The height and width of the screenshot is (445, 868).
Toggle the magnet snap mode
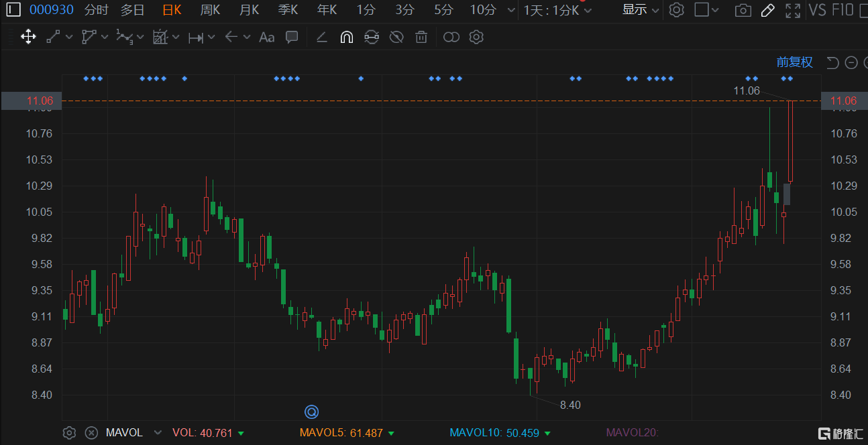point(346,37)
